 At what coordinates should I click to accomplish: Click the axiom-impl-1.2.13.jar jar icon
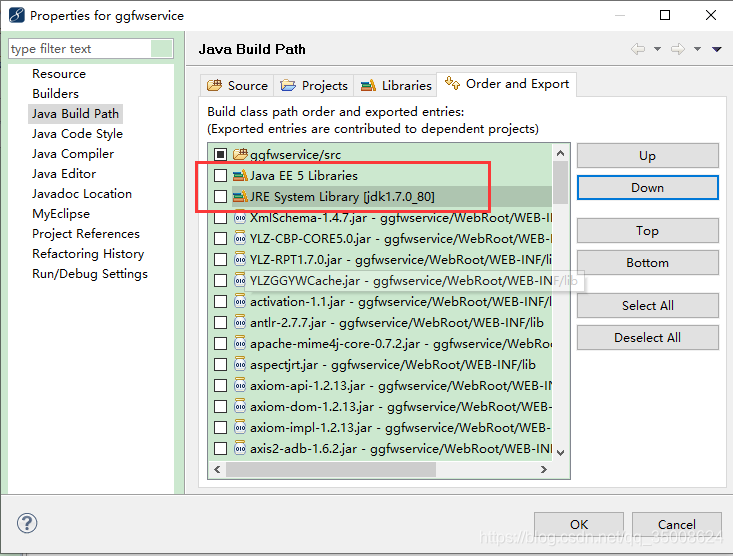(240, 428)
